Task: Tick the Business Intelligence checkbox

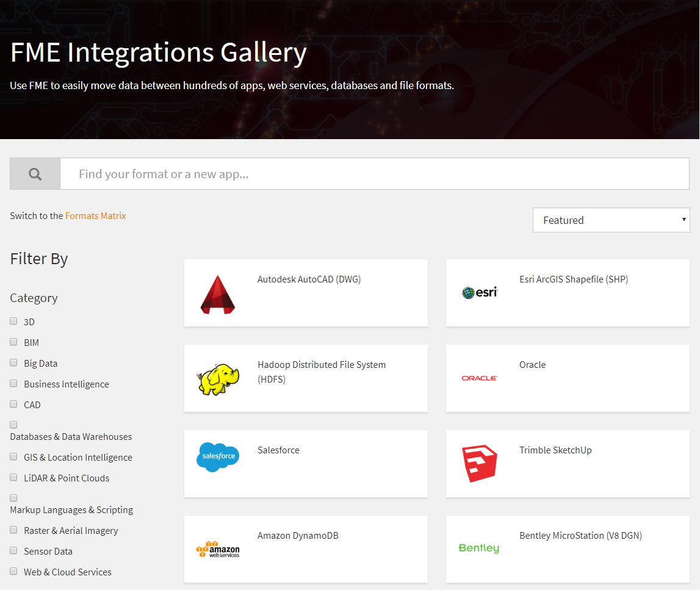Action: click(14, 383)
